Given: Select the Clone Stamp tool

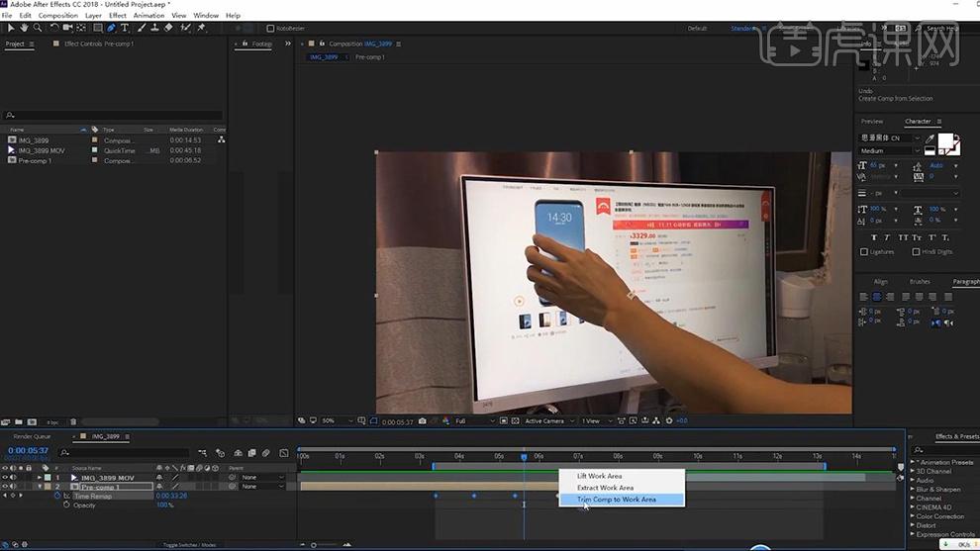Looking at the screenshot, I should (x=154, y=28).
